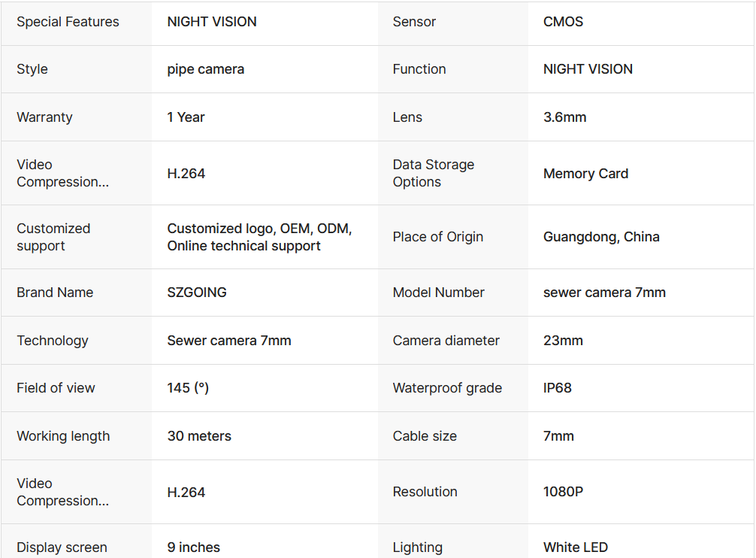756x558 pixels.
Task: Select the 145 (°) field of view value
Action: click(x=188, y=388)
